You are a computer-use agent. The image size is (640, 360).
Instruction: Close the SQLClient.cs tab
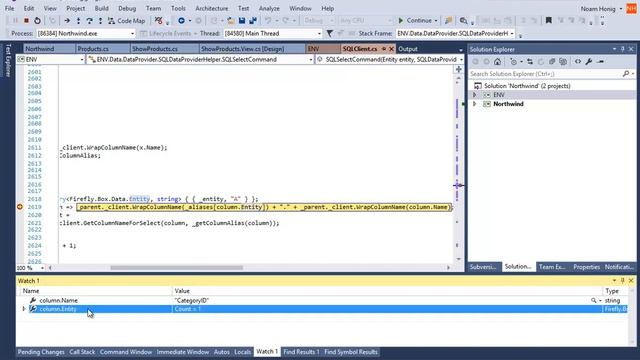point(391,49)
